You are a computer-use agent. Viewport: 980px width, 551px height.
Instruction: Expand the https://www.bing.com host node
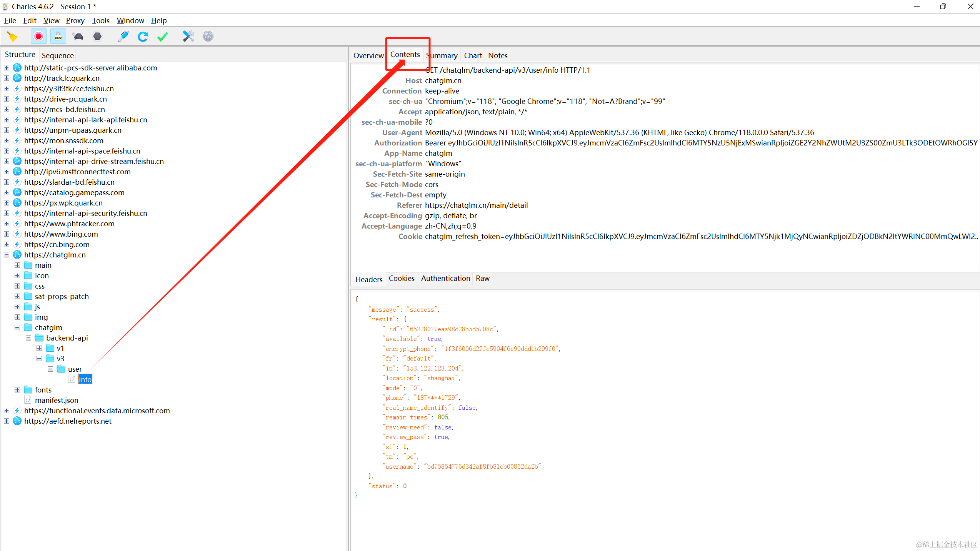7,234
